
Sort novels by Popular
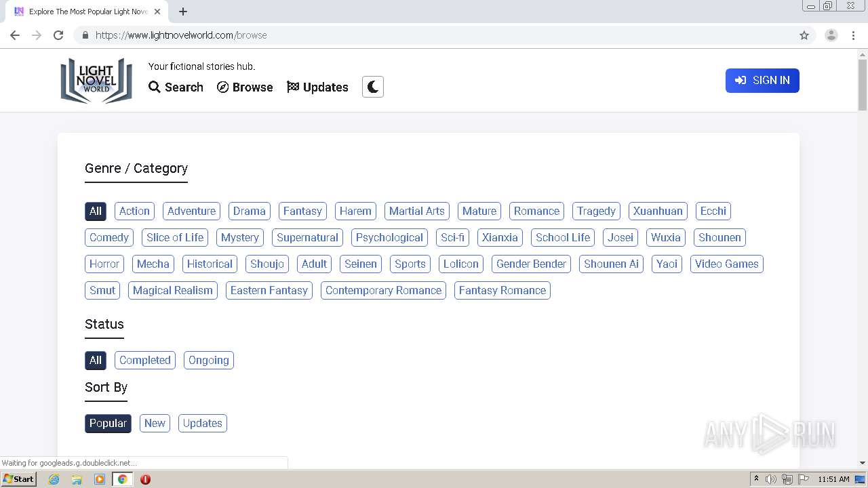[x=108, y=423]
